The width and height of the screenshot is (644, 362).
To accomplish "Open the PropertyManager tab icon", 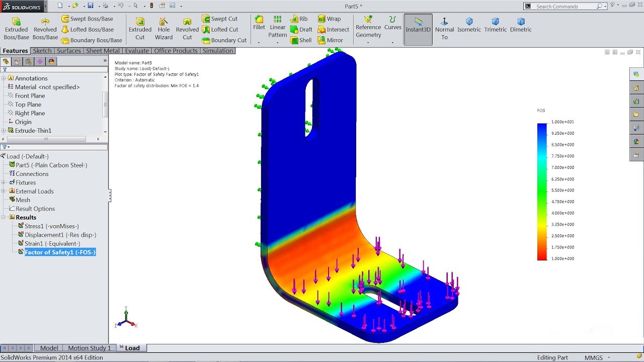I will [17, 61].
